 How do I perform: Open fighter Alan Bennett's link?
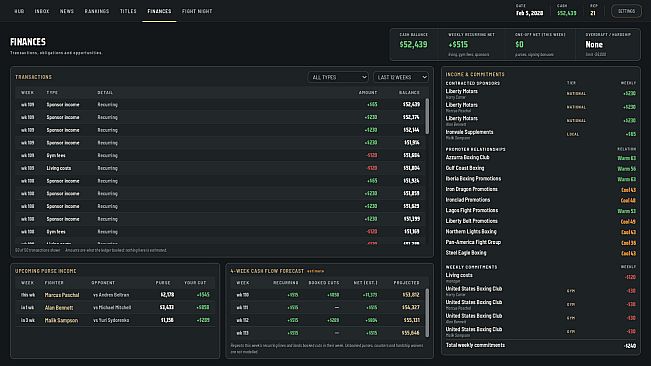pos(59,307)
